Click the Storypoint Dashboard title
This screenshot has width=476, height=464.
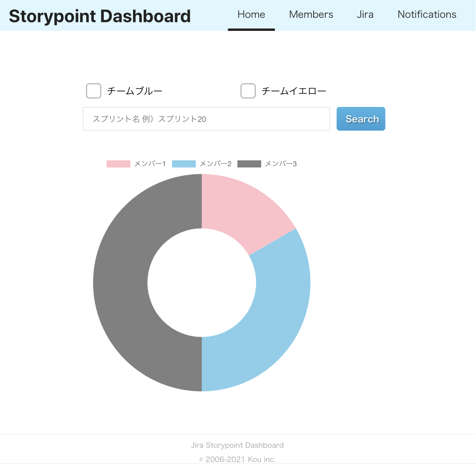[100, 16]
